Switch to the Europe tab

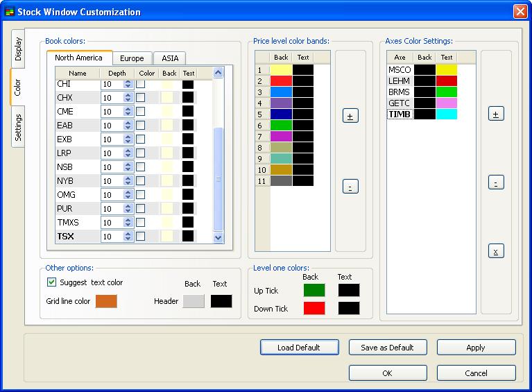[x=132, y=58]
